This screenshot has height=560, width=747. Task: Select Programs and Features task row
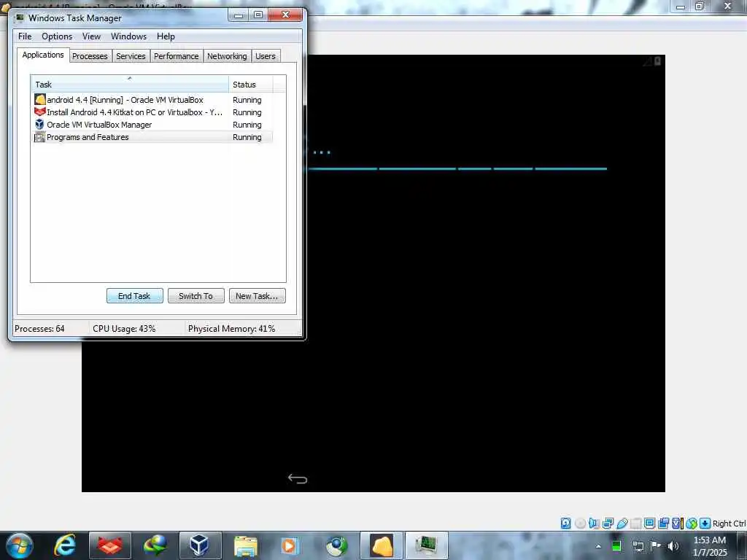(x=152, y=136)
